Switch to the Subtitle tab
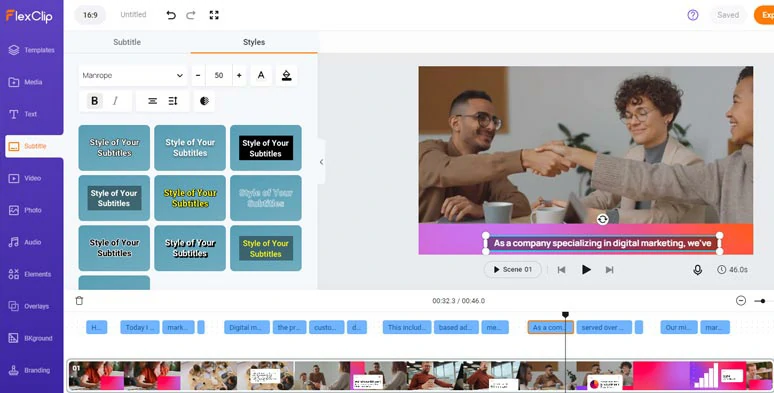 (127, 42)
